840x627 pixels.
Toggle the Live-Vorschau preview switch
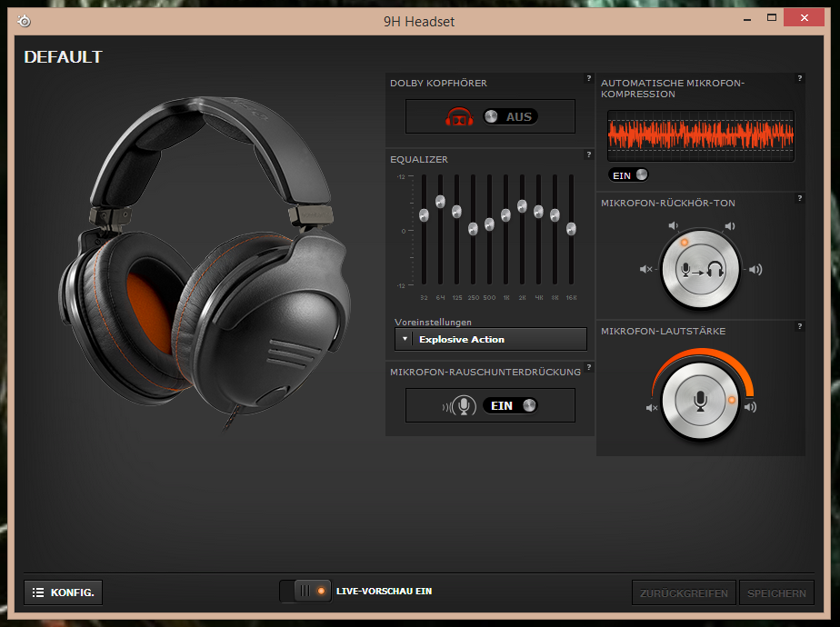(305, 592)
